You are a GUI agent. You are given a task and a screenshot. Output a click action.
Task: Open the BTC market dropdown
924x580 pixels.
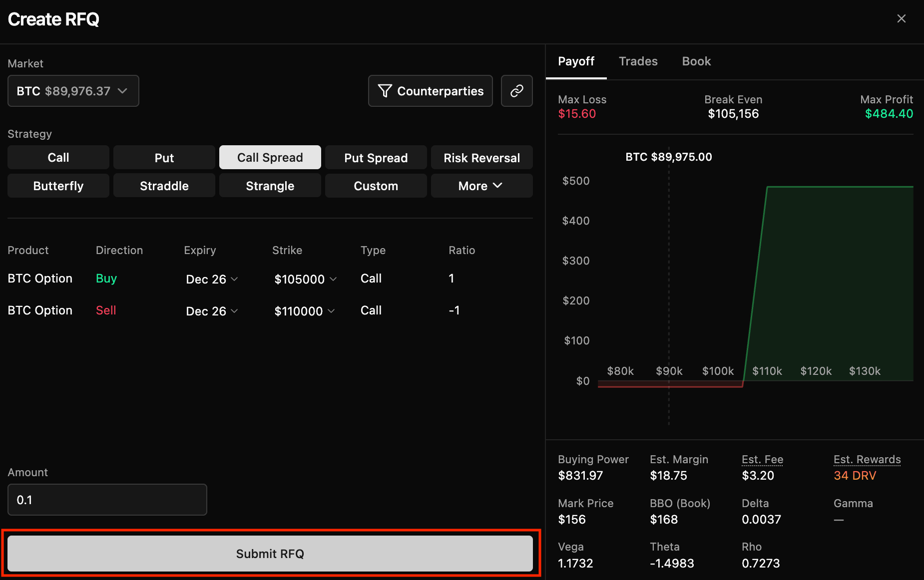pyautogui.click(x=73, y=91)
